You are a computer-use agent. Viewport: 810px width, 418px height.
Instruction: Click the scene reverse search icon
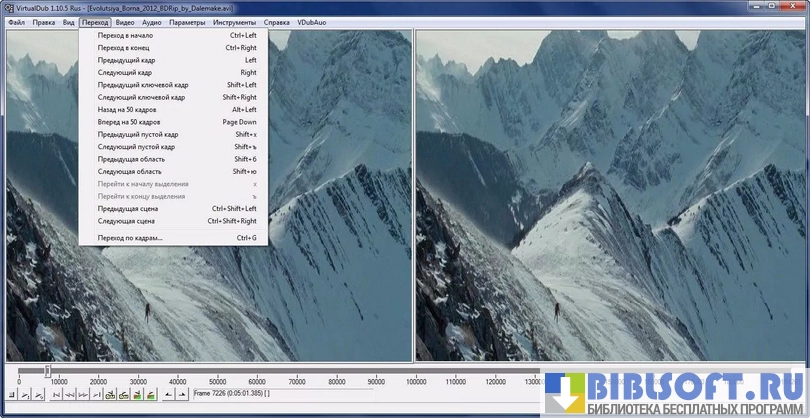[136, 395]
